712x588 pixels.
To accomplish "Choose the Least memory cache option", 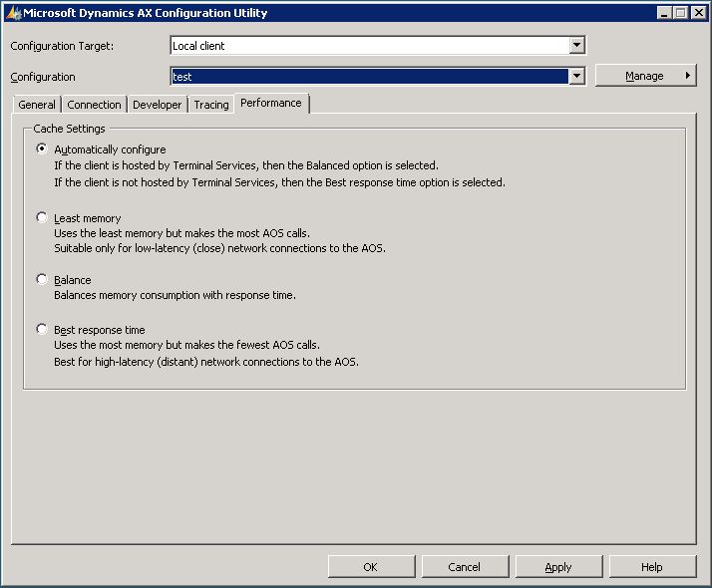I will [42, 217].
